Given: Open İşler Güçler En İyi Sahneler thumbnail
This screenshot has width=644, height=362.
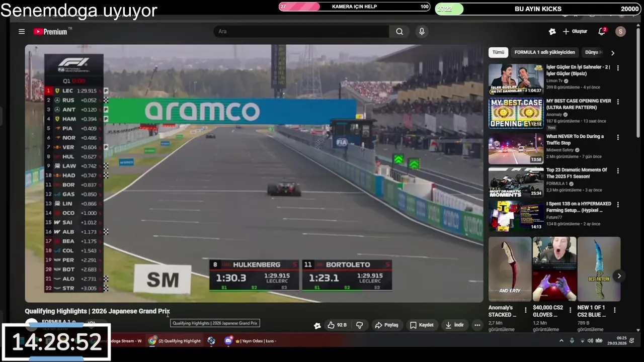Looking at the screenshot, I should pyautogui.click(x=516, y=79).
